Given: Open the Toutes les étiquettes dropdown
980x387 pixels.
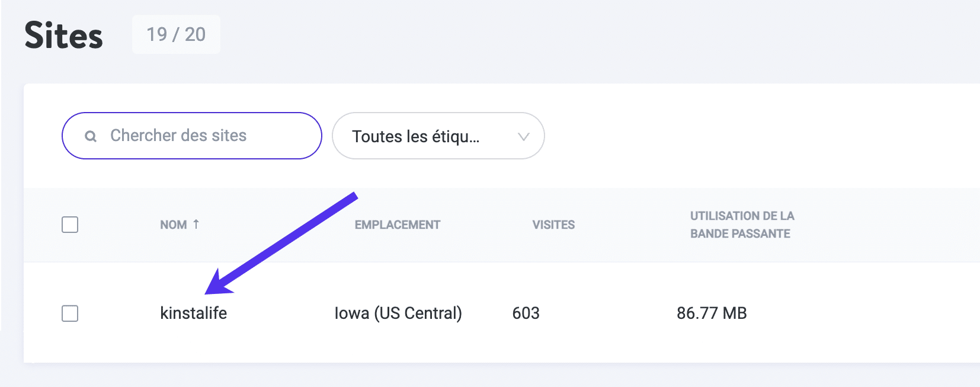Looking at the screenshot, I should (x=438, y=136).
